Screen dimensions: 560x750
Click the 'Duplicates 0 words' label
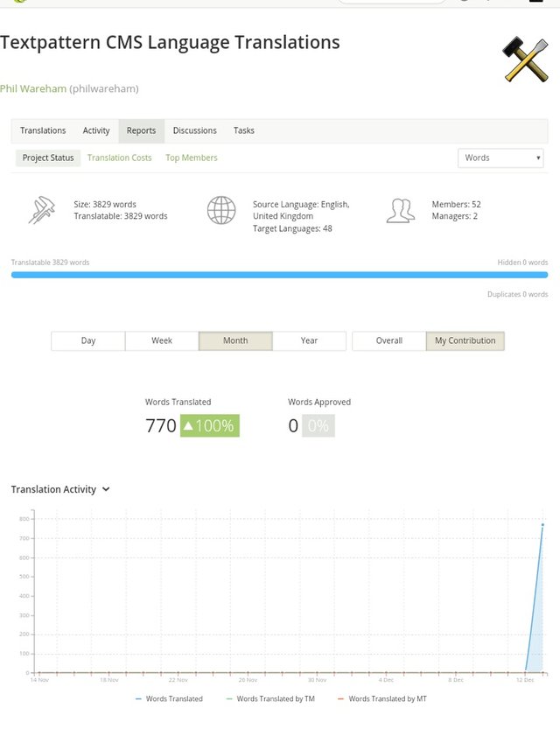517,294
